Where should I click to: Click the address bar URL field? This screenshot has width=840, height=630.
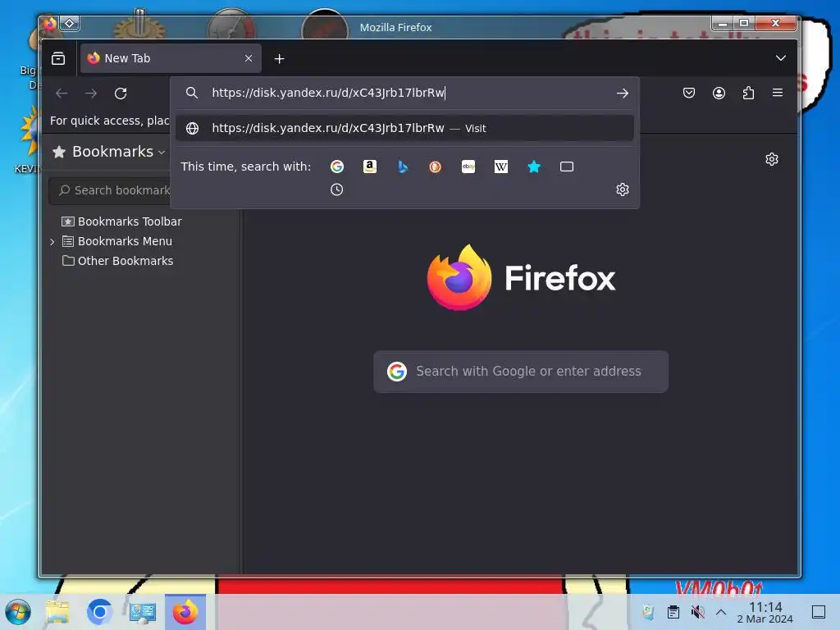click(407, 93)
